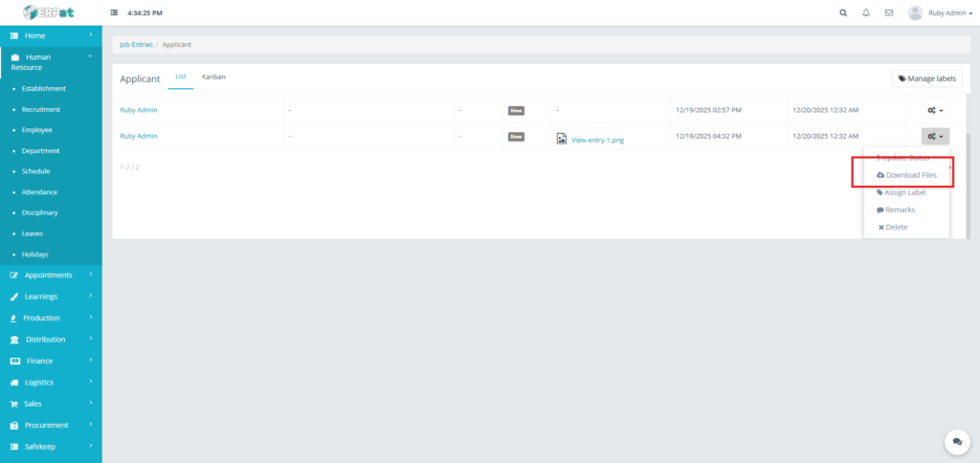Click the Home sidebar icon
The height and width of the screenshot is (463, 980).
[x=15, y=36]
